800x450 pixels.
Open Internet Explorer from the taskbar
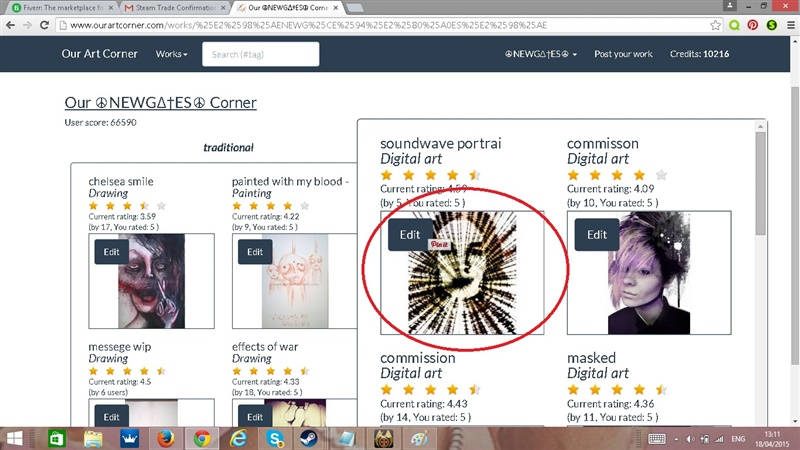(x=238, y=439)
